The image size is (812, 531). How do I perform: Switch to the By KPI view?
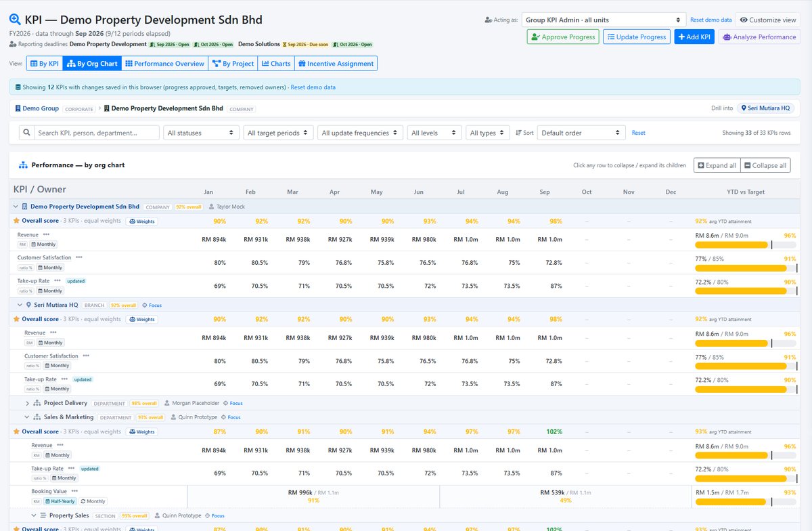click(44, 64)
